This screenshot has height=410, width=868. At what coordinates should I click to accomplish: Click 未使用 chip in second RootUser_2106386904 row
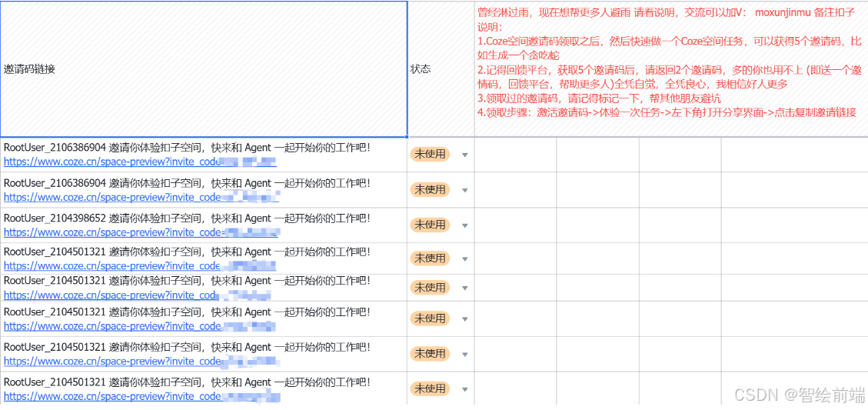(x=430, y=189)
